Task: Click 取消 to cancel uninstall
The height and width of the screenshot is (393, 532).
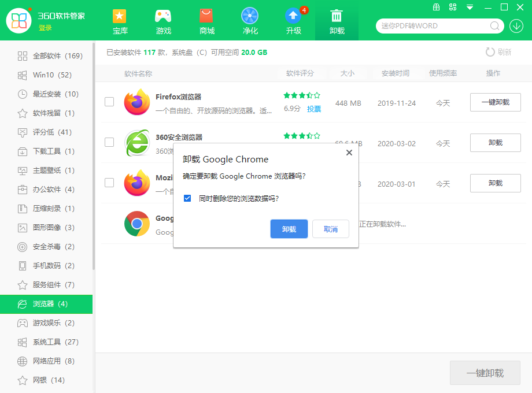Action: click(331, 229)
